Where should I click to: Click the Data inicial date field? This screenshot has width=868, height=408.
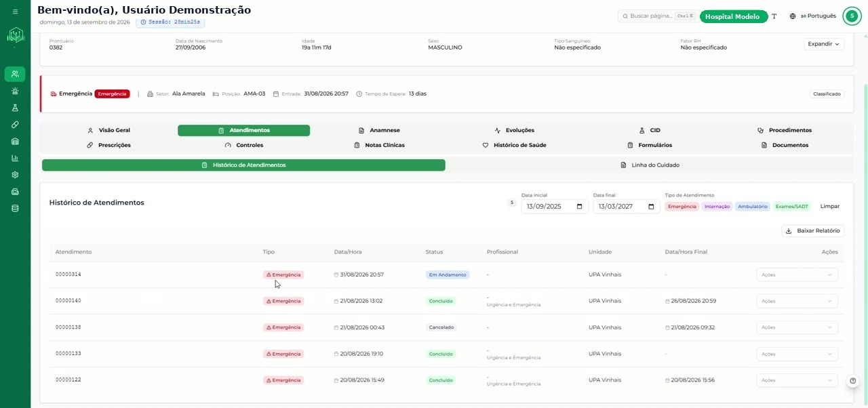pos(555,207)
